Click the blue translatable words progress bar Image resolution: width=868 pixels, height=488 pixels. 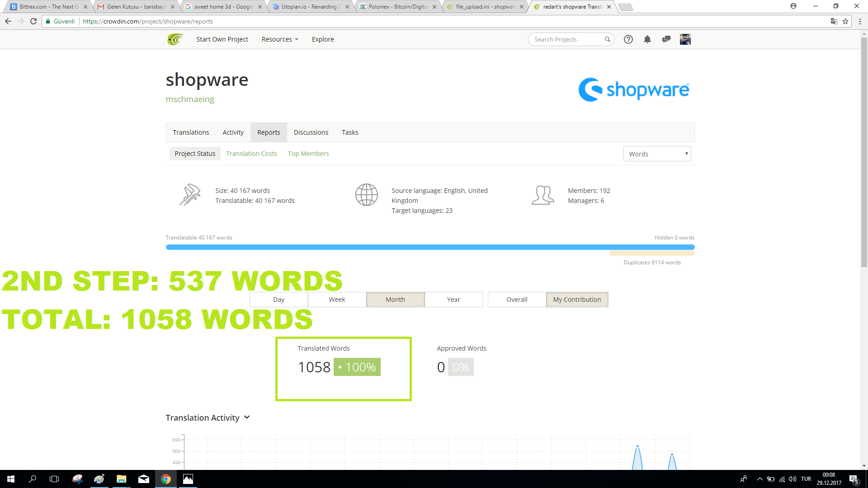coord(430,247)
